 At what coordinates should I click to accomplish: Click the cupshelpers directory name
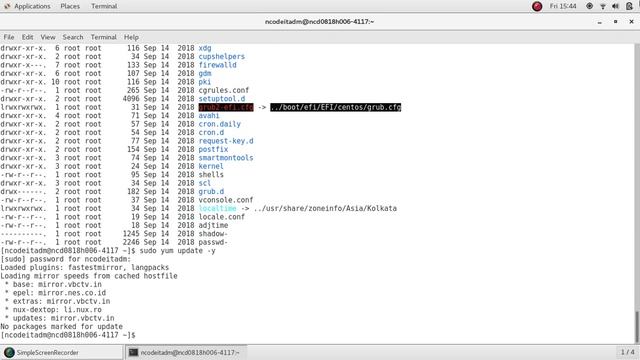(x=222, y=57)
